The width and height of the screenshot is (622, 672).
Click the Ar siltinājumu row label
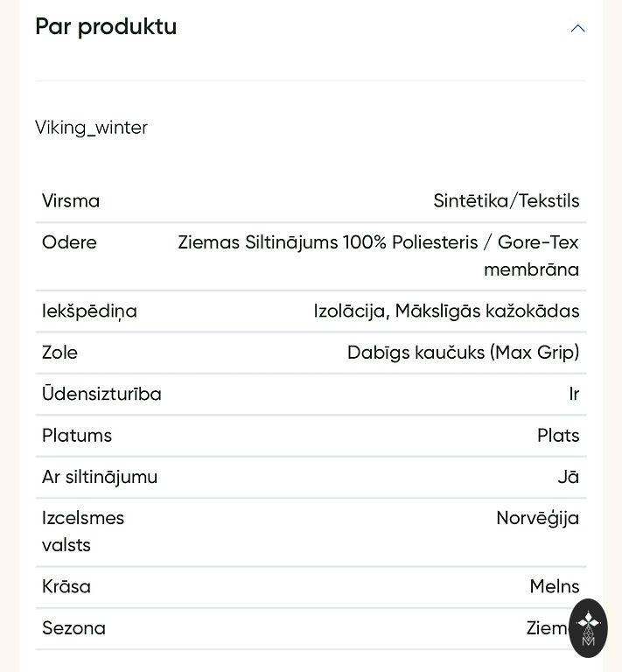coord(100,477)
